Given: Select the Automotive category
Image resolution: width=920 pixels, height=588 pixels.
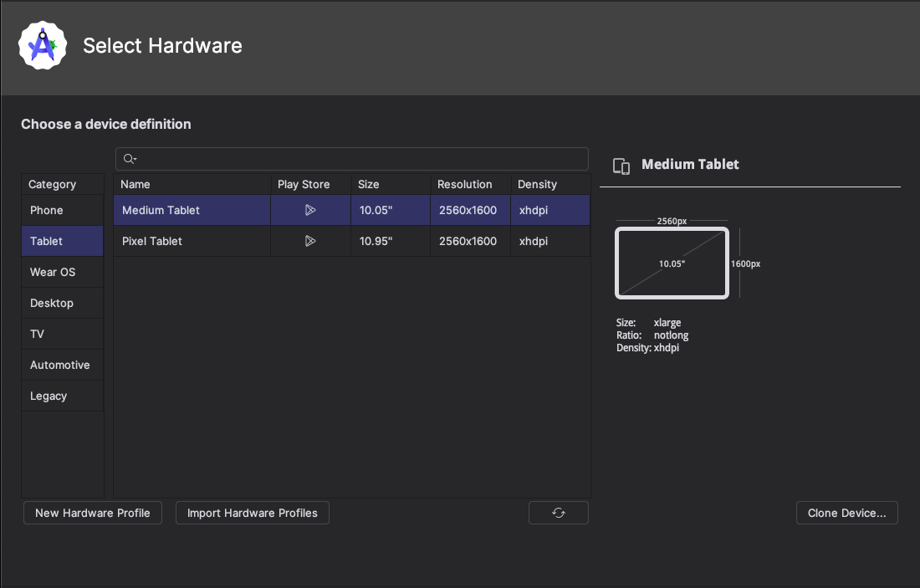Looking at the screenshot, I should (x=60, y=365).
